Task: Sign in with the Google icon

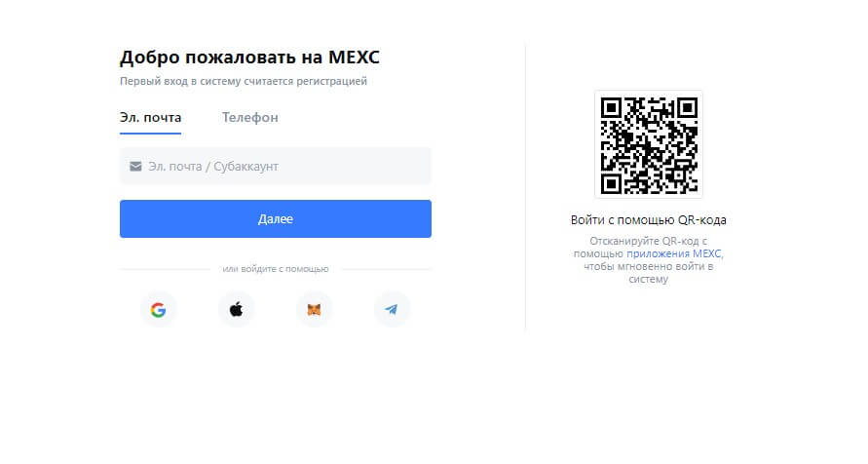Action: [159, 310]
